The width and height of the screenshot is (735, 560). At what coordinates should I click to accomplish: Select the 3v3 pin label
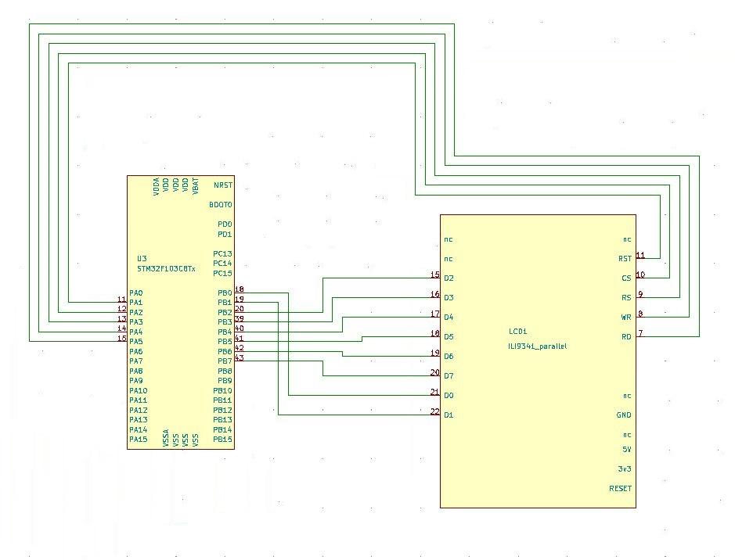point(625,469)
